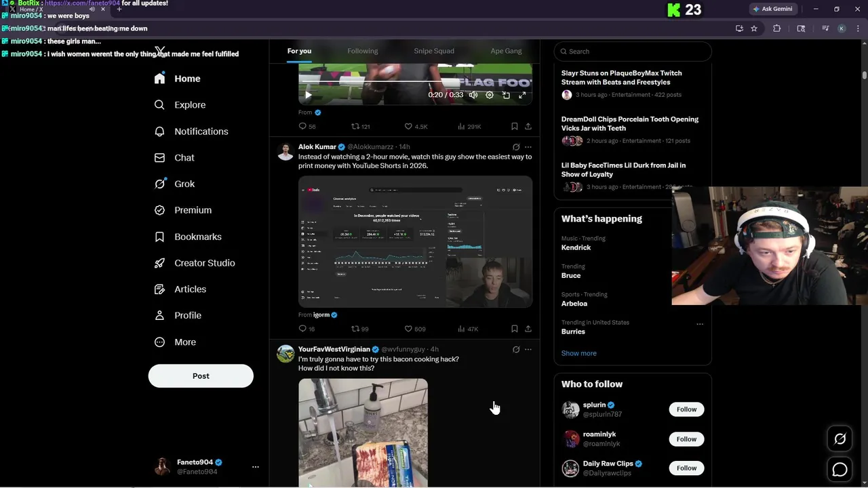
Task: Repost the post with 121 reposts
Action: point(360,127)
